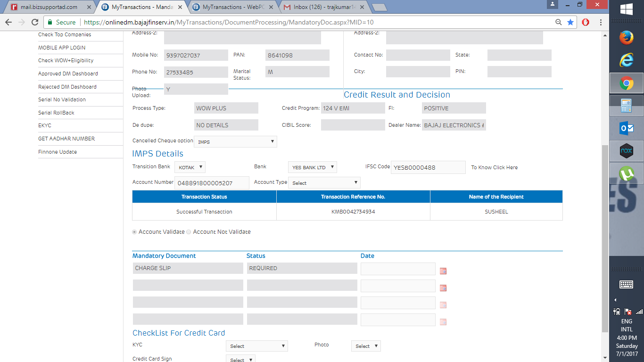Image resolution: width=644 pixels, height=362 pixels.
Task: Click the To Know Click Here link
Action: click(494, 167)
